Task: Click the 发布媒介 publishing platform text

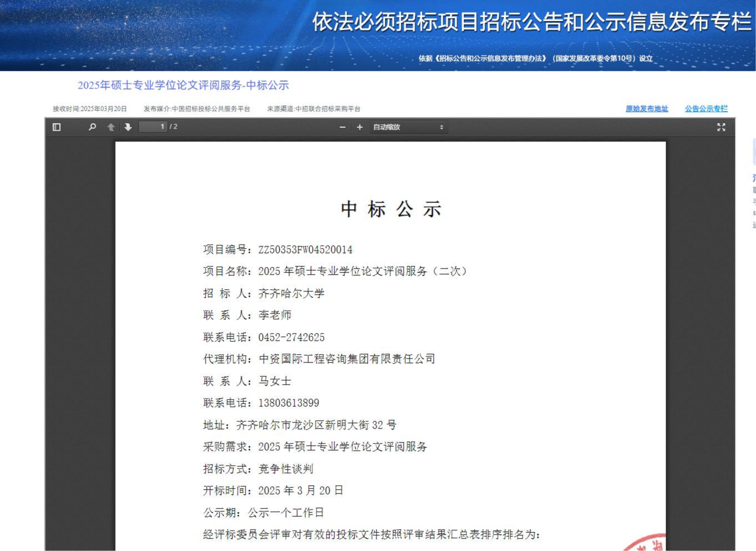Action: click(197, 109)
